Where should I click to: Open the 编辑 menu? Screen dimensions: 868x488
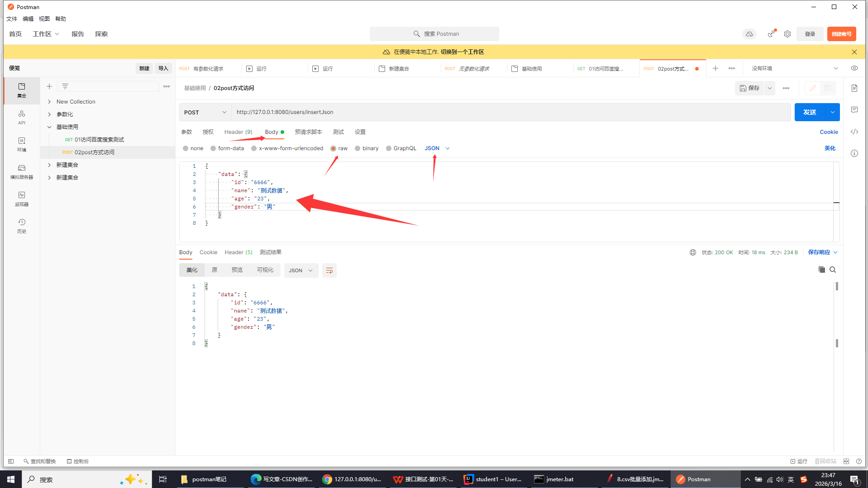coord(28,19)
